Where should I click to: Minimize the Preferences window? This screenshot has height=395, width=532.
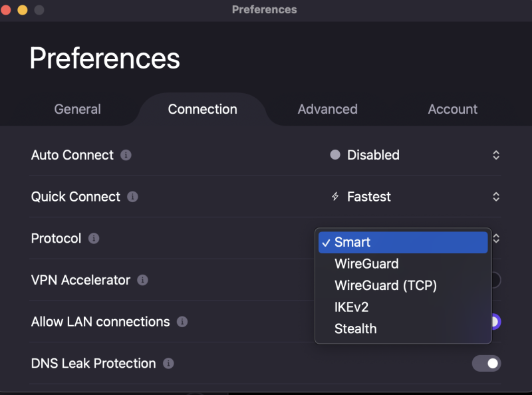[x=23, y=10]
